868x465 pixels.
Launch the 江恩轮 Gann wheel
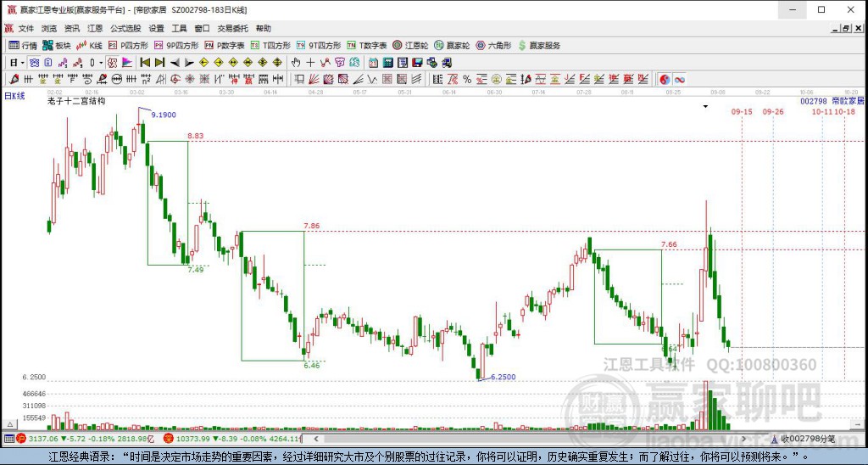pos(410,46)
